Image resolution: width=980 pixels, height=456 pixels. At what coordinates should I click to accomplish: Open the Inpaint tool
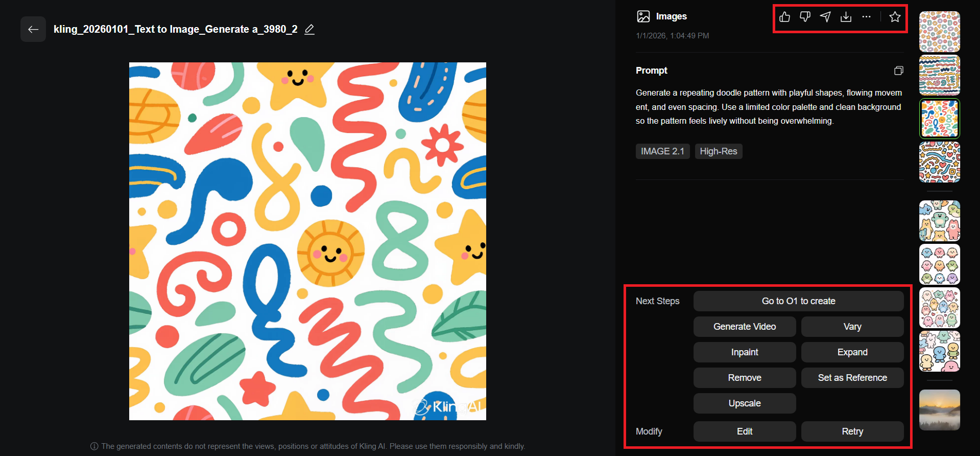[745, 352]
